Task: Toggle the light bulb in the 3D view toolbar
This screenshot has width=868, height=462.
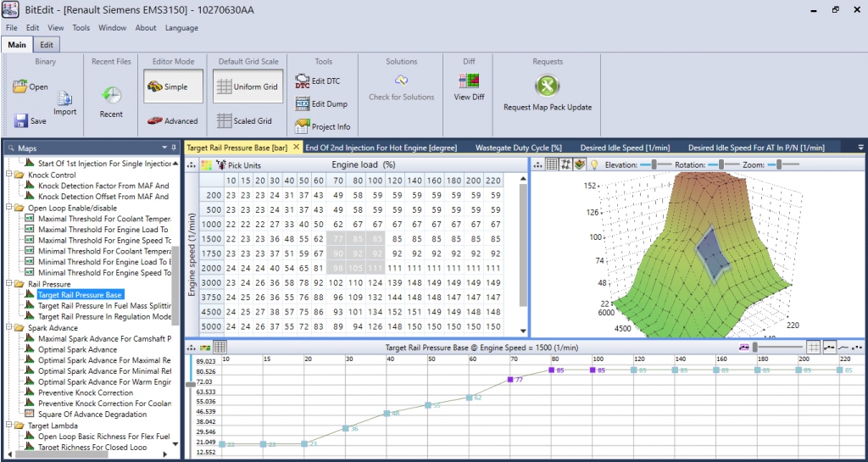Action: [594, 164]
